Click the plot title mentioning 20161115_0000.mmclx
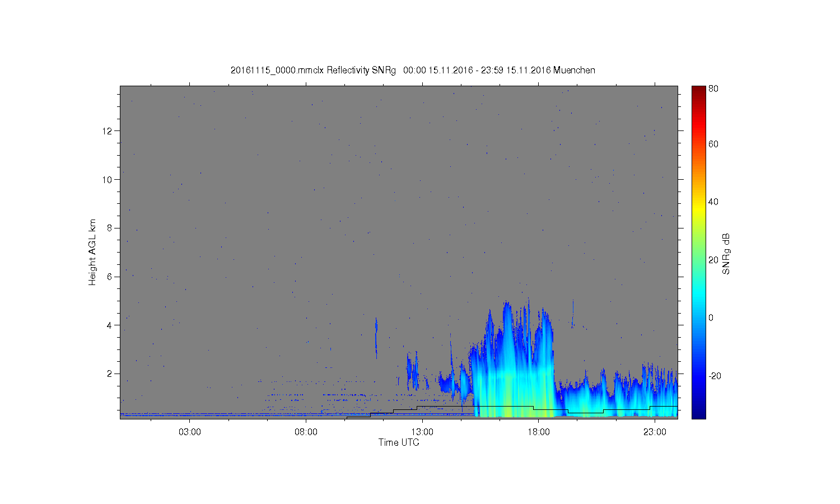This screenshot has width=840, height=504. coord(413,71)
